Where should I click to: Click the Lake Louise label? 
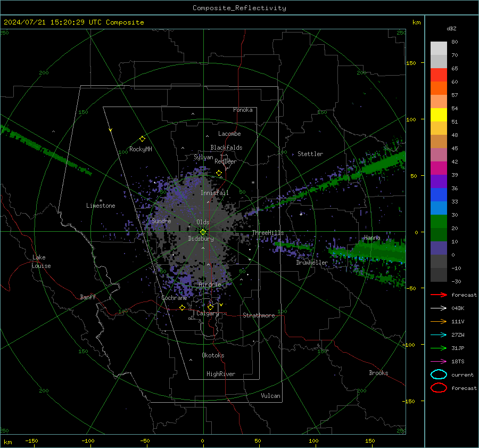click(x=41, y=262)
